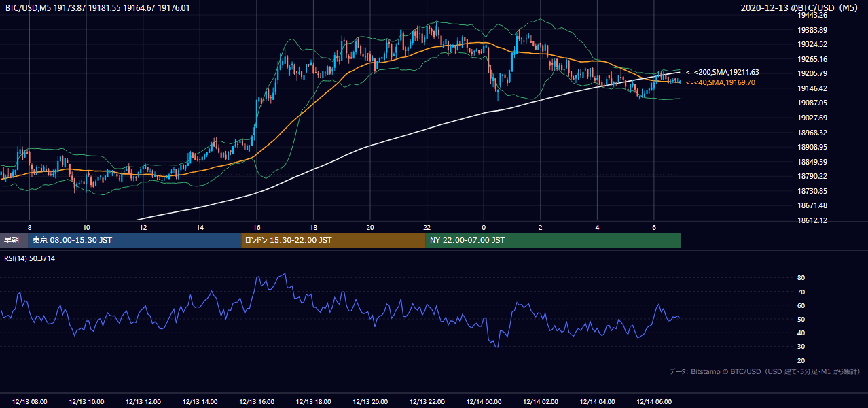This screenshot has height=408, width=868.
Task: Click price axis value 18671.48
Action: point(812,205)
